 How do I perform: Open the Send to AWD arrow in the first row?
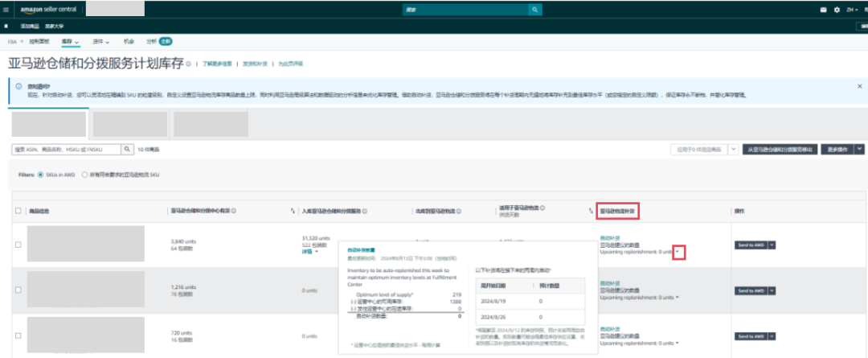coord(772,245)
